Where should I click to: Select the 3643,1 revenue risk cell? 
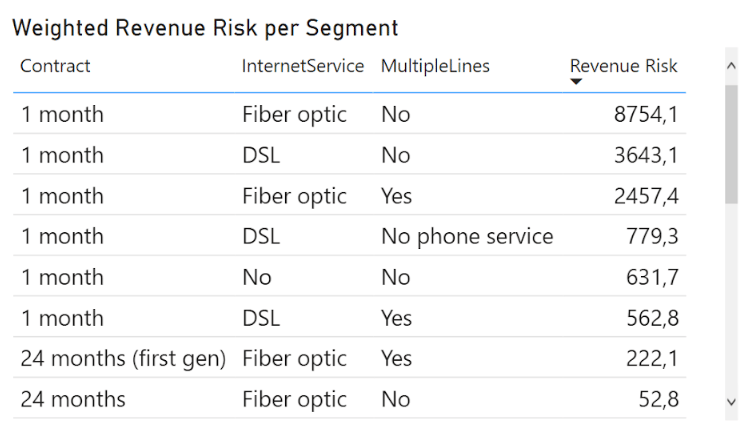(x=646, y=155)
